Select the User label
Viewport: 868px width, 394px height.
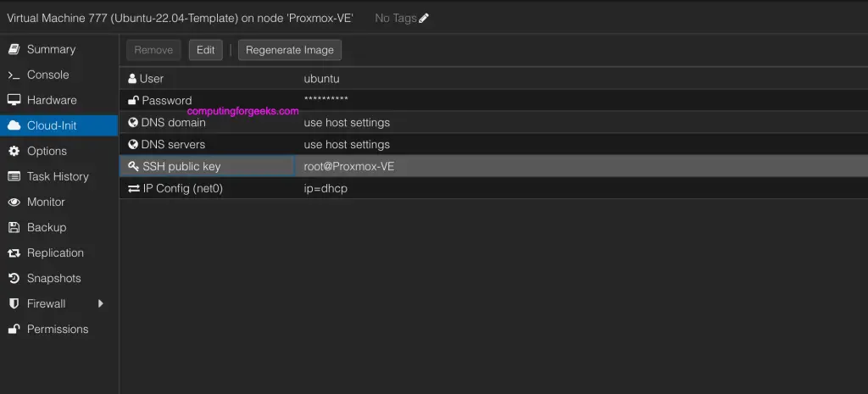[x=151, y=79]
